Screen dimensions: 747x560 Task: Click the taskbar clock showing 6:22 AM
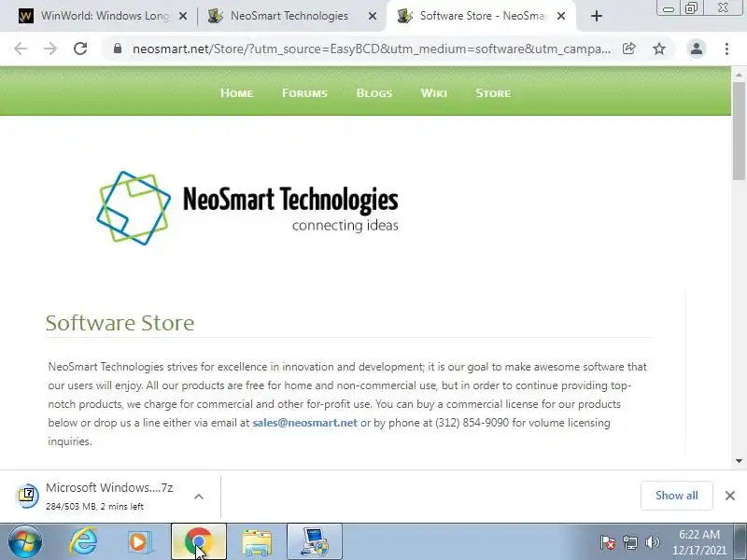point(698,542)
